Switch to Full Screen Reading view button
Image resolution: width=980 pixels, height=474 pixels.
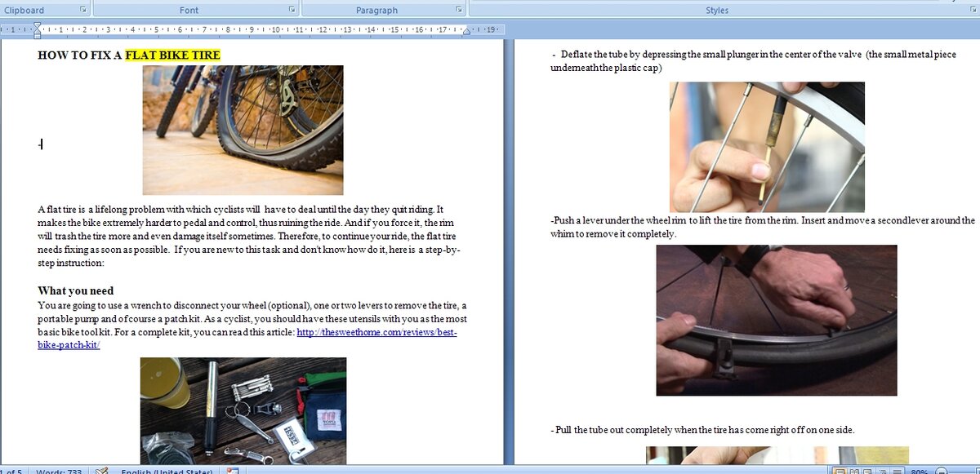click(x=853, y=471)
